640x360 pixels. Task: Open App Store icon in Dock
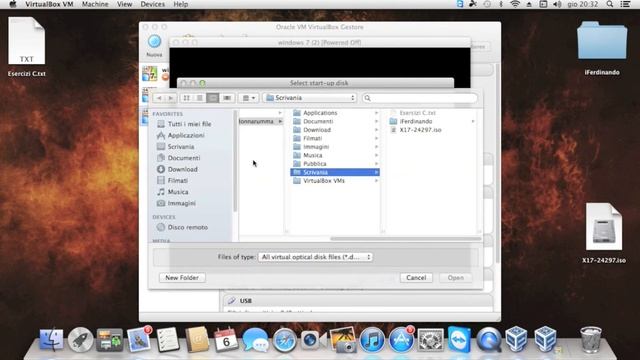tap(401, 340)
